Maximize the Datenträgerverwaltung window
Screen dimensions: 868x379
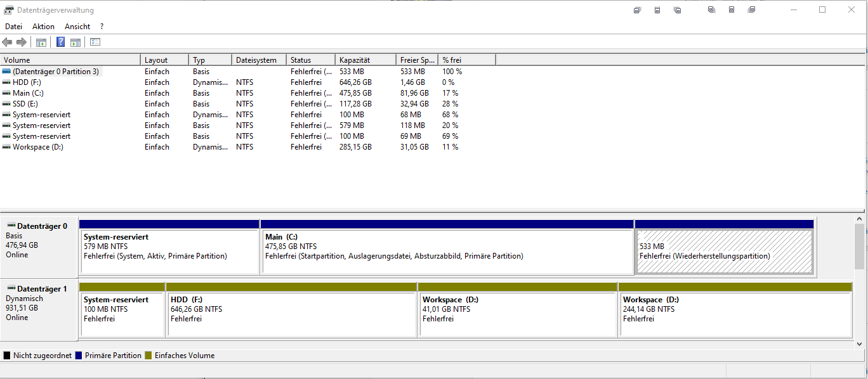pos(822,10)
